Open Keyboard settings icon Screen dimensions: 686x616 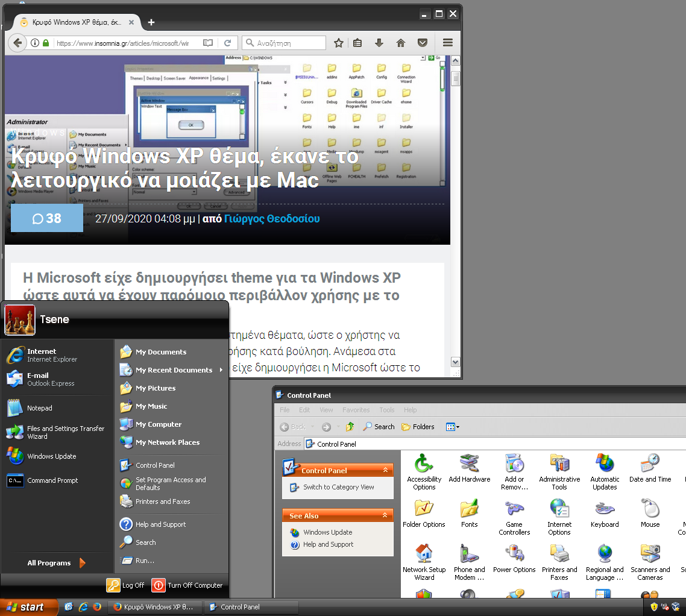[605, 513]
